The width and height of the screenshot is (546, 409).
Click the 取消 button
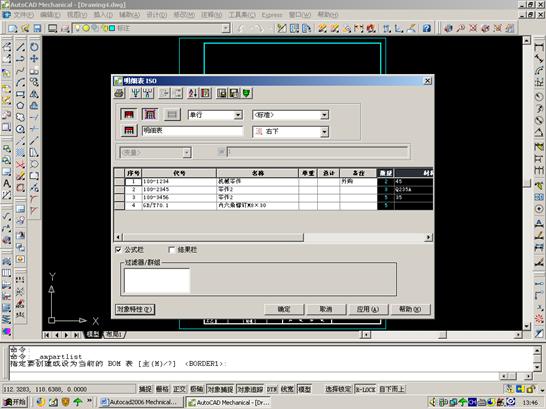[x=326, y=309]
